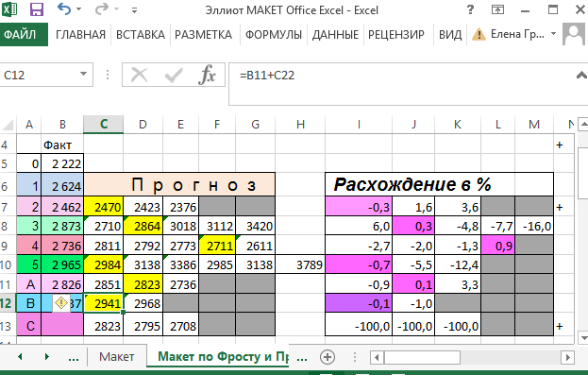The image size is (588, 375).
Task: Save the workbook with the floppy icon
Action: pos(37,9)
